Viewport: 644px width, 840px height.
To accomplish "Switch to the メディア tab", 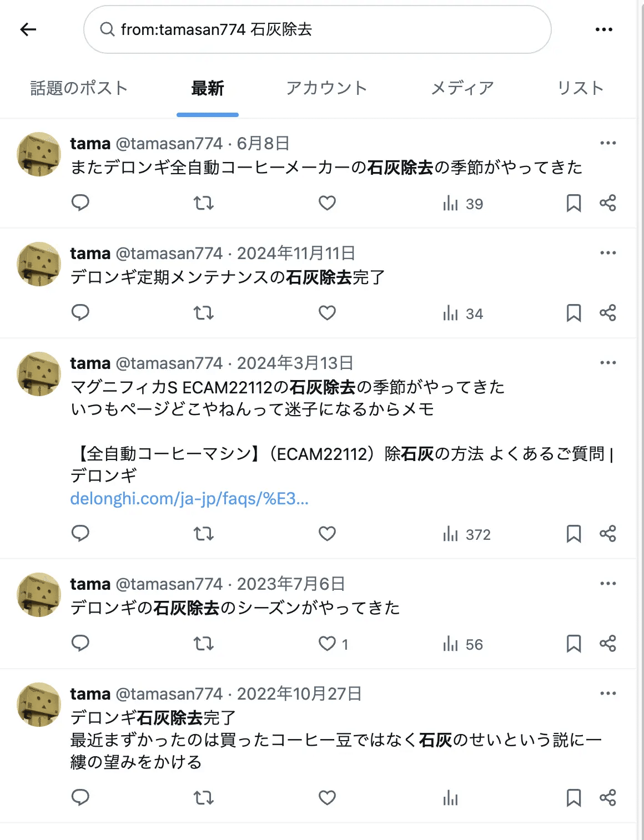I will (x=462, y=88).
